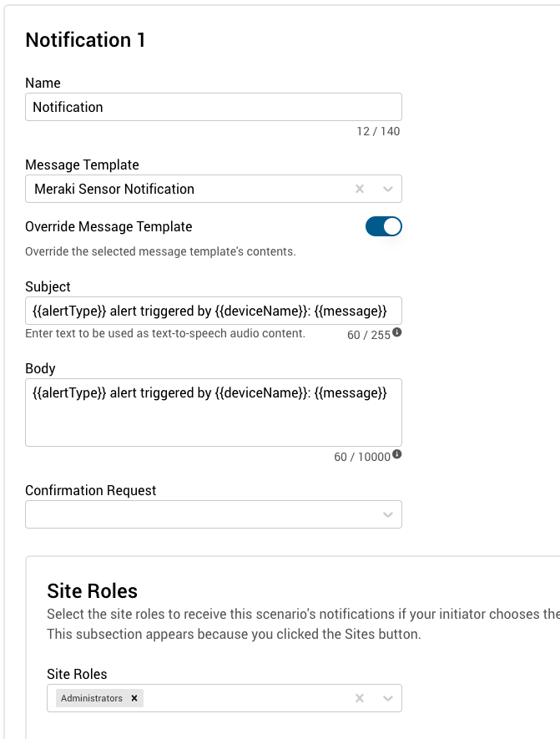Image resolution: width=560 pixels, height=739 pixels.
Task: Click the info icon next to the Body character limit
Action: (x=396, y=455)
